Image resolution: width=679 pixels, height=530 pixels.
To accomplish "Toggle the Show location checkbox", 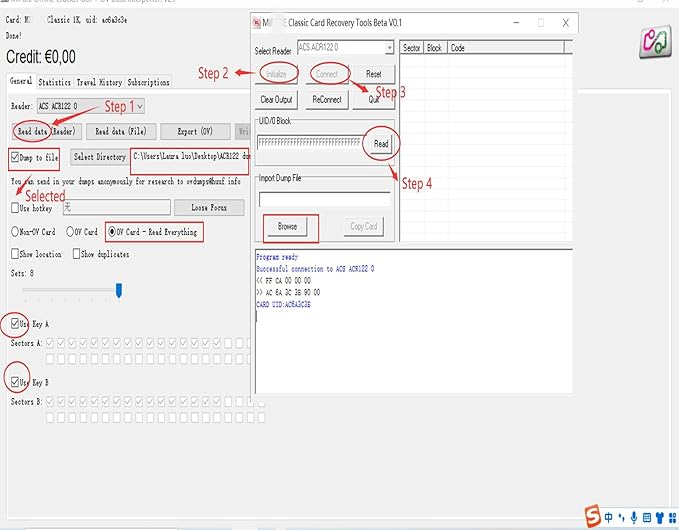I will (x=15, y=253).
